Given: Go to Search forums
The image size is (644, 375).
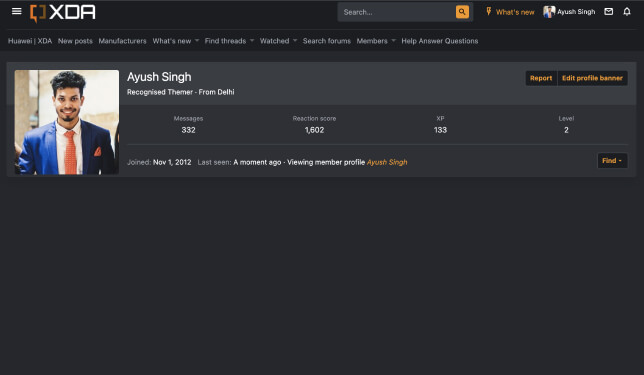Looking at the screenshot, I should point(327,41).
